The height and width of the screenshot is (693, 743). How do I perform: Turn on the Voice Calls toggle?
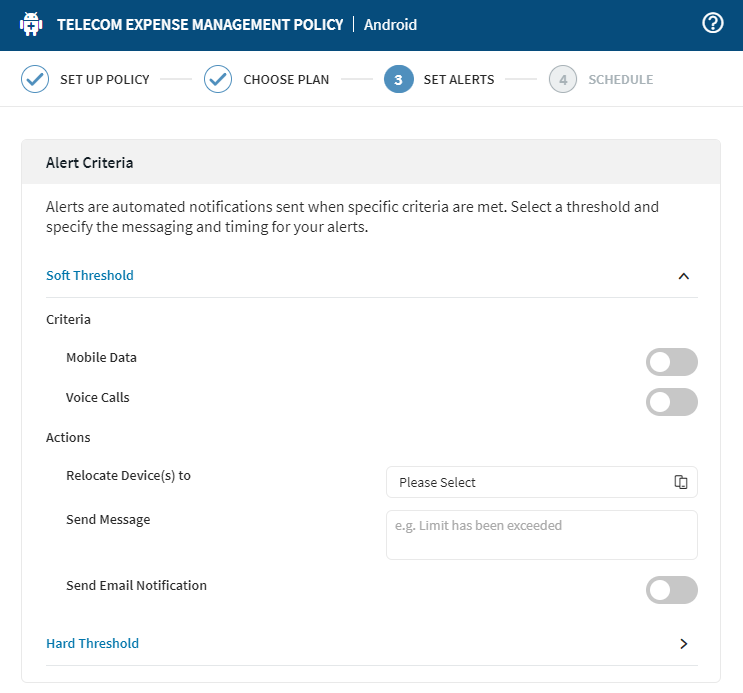671,402
